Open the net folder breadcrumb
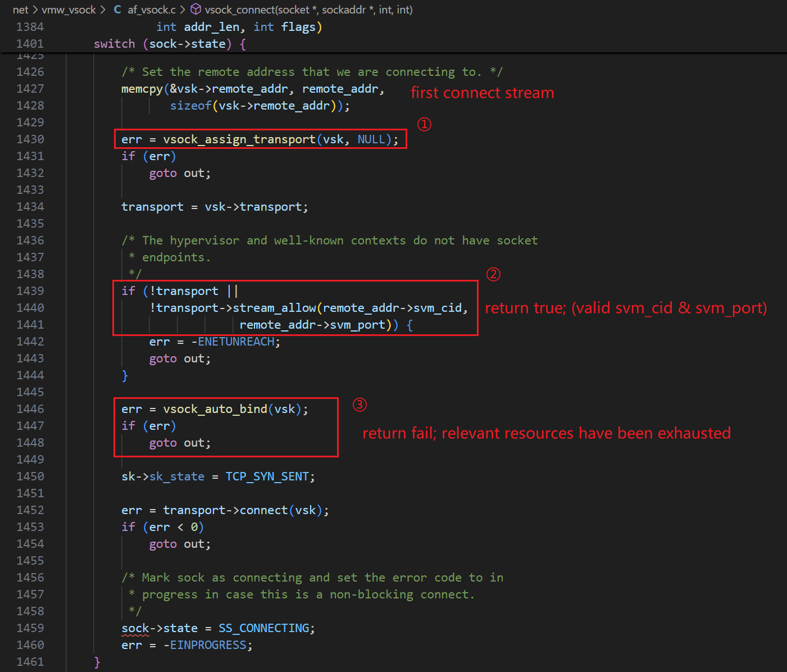This screenshot has width=787, height=672. (20, 10)
